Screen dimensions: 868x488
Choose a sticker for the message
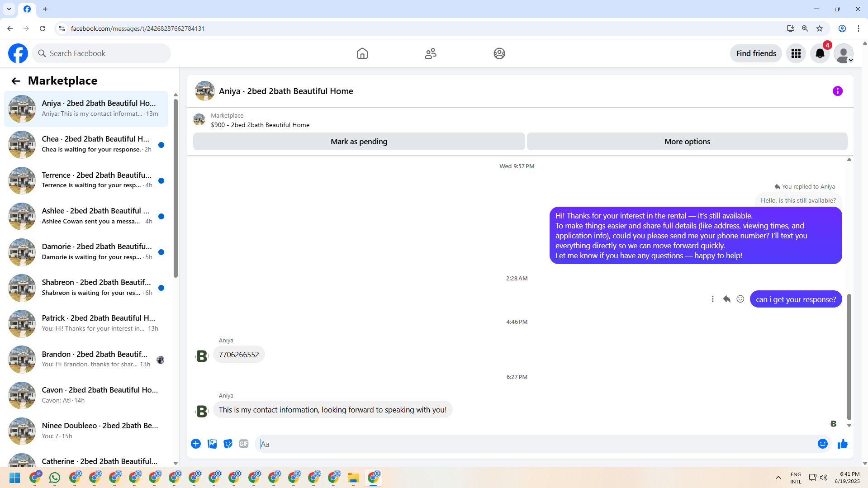click(x=228, y=444)
